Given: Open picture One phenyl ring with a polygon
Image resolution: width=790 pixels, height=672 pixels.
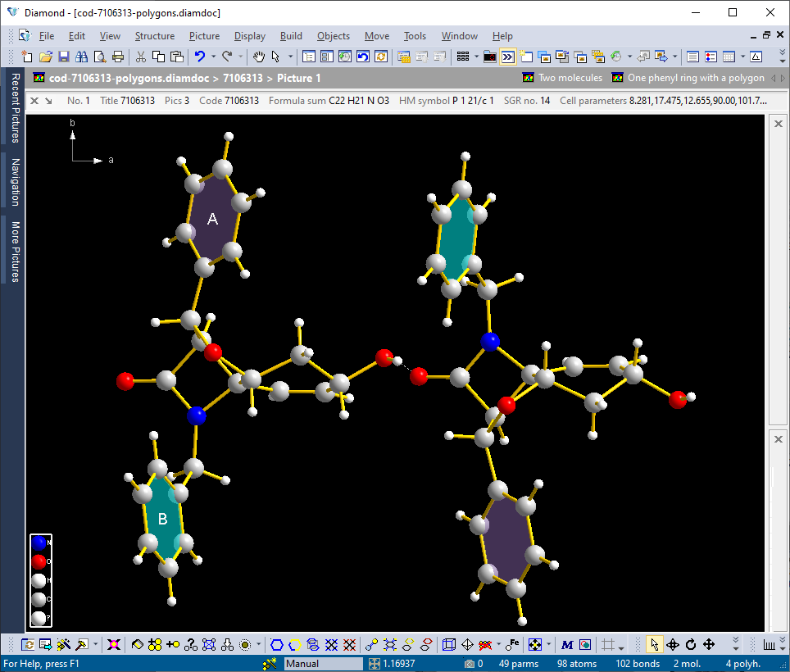Looking at the screenshot, I should click(x=697, y=77).
